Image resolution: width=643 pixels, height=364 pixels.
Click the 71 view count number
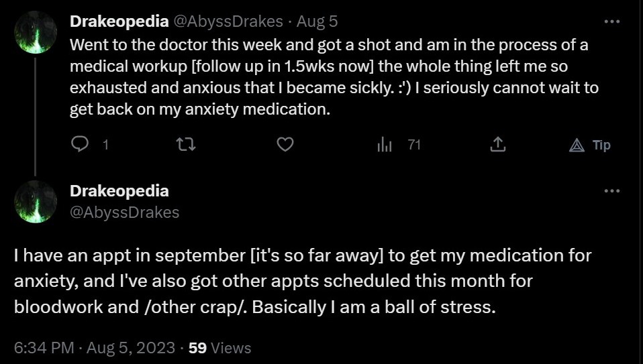(414, 145)
